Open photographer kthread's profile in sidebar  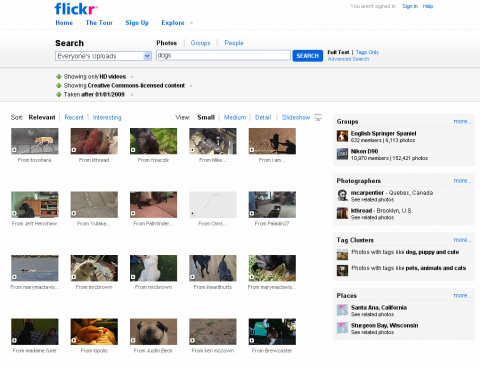[x=361, y=211]
